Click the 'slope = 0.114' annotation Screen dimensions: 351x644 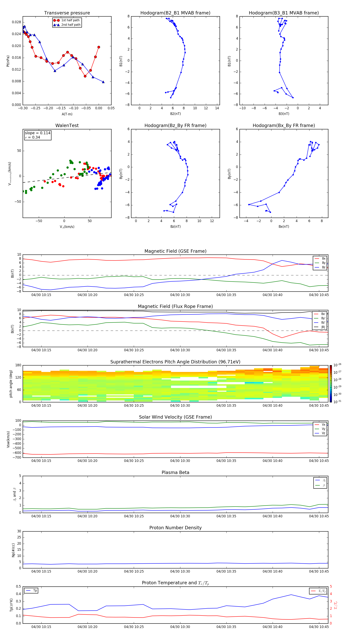(x=37, y=133)
